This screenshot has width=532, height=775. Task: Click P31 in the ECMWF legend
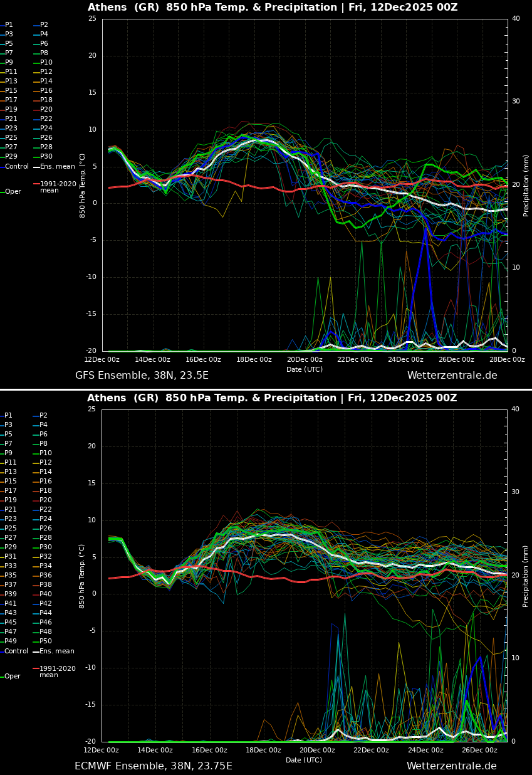[9, 556]
